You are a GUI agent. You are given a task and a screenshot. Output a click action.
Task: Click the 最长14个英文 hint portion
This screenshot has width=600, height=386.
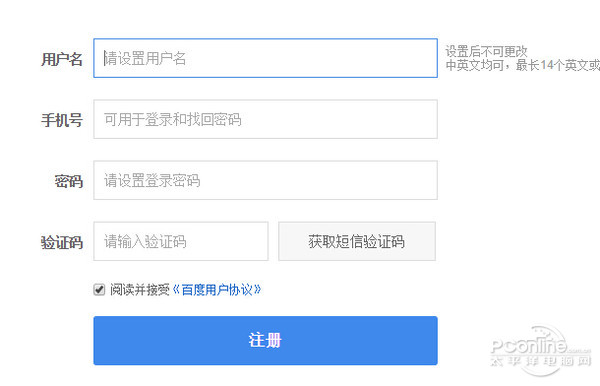coord(552,65)
